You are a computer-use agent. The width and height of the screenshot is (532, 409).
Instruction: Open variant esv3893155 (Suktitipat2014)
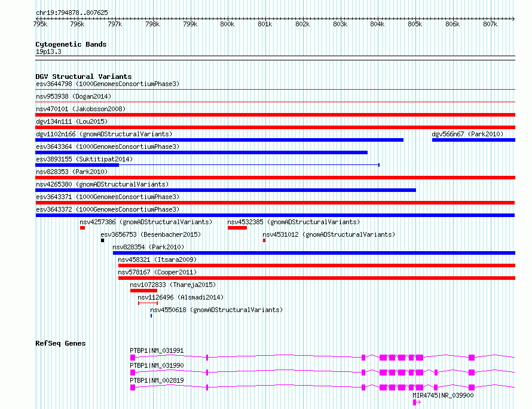[x=84, y=159]
